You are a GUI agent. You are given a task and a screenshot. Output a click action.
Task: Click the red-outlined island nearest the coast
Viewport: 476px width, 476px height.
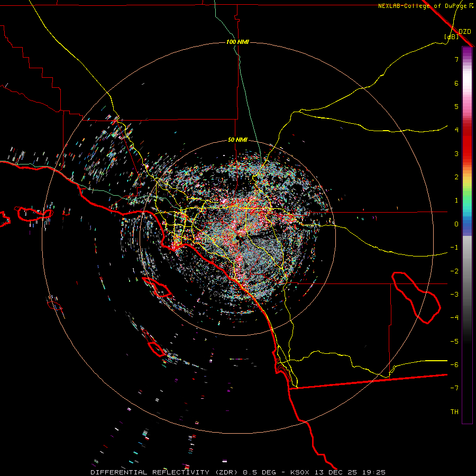pos(157,287)
